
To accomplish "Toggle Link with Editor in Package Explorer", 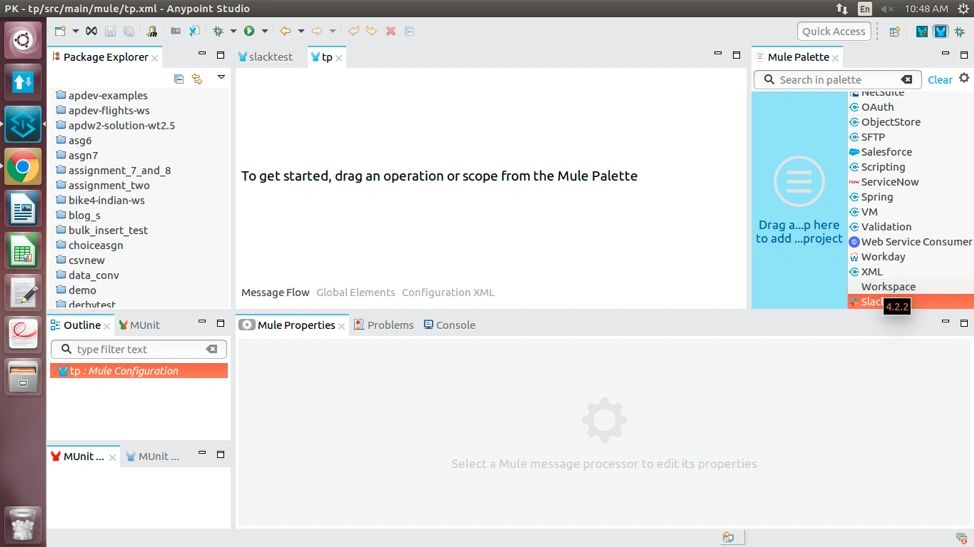I will pyautogui.click(x=197, y=79).
